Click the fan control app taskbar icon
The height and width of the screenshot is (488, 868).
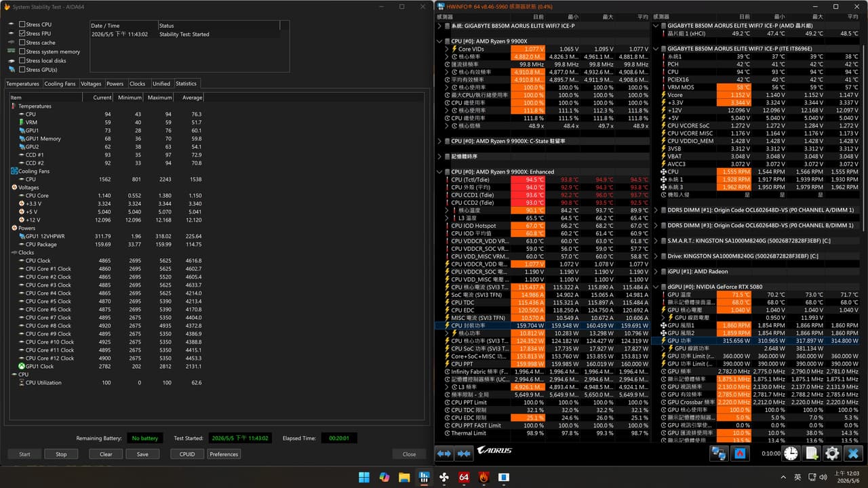pos(444,476)
